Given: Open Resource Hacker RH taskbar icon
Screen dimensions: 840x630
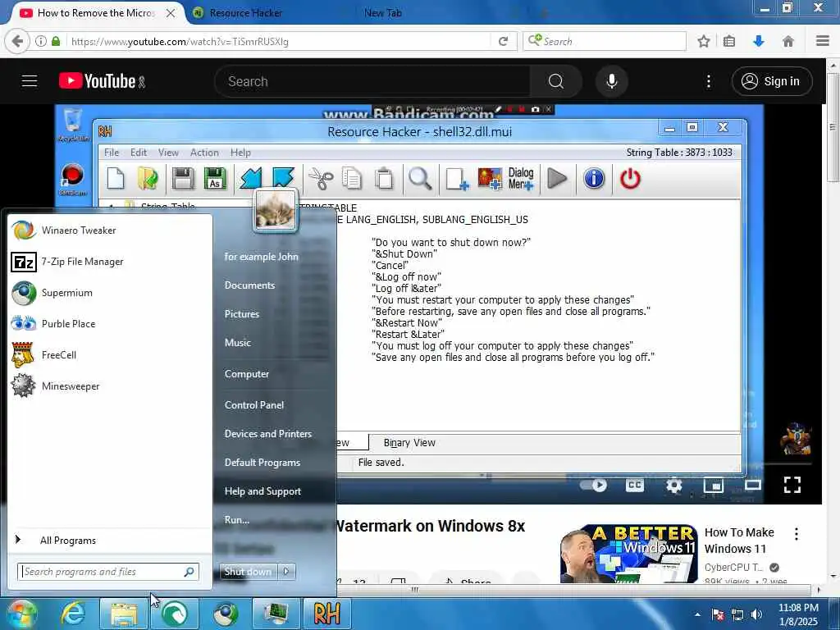Looking at the screenshot, I should pos(326,614).
